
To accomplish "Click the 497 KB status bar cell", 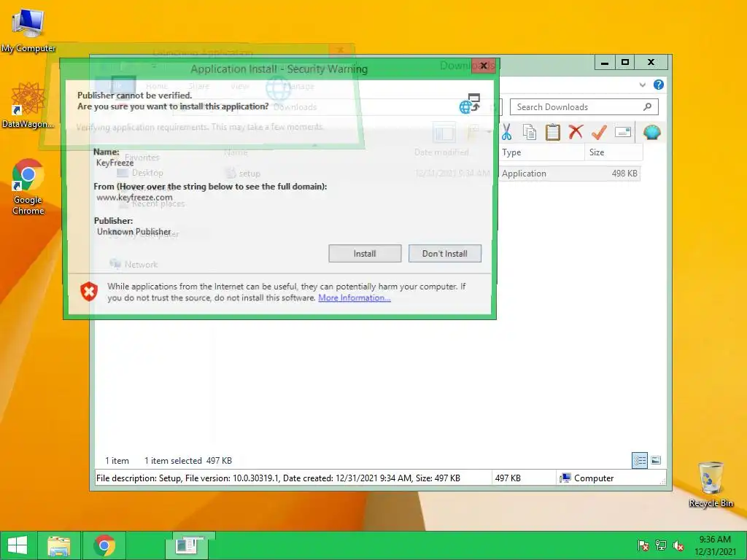I will point(508,478).
